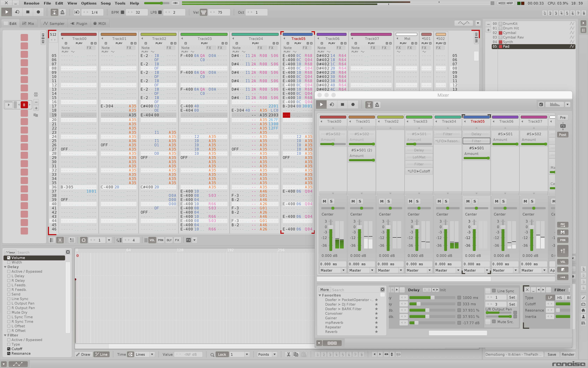Screen dimensions: 588x368
Task: Collapse the Filter parameter group
Action: point(5,335)
